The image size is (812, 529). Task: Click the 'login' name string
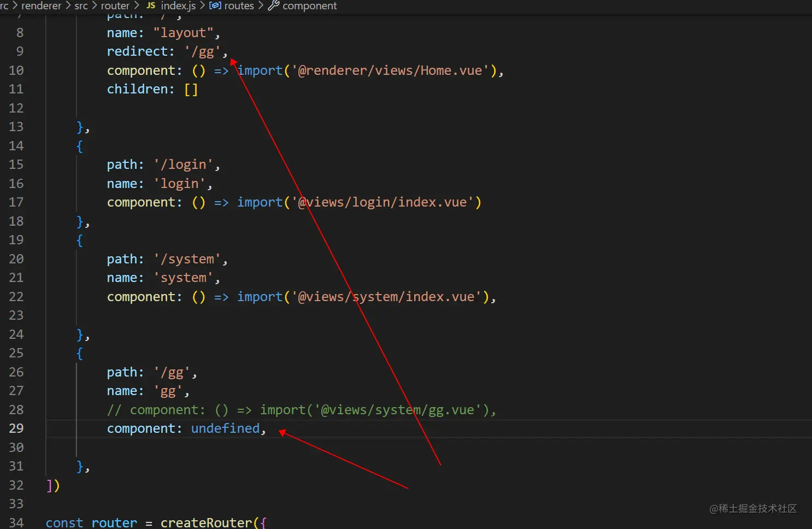pos(179,184)
